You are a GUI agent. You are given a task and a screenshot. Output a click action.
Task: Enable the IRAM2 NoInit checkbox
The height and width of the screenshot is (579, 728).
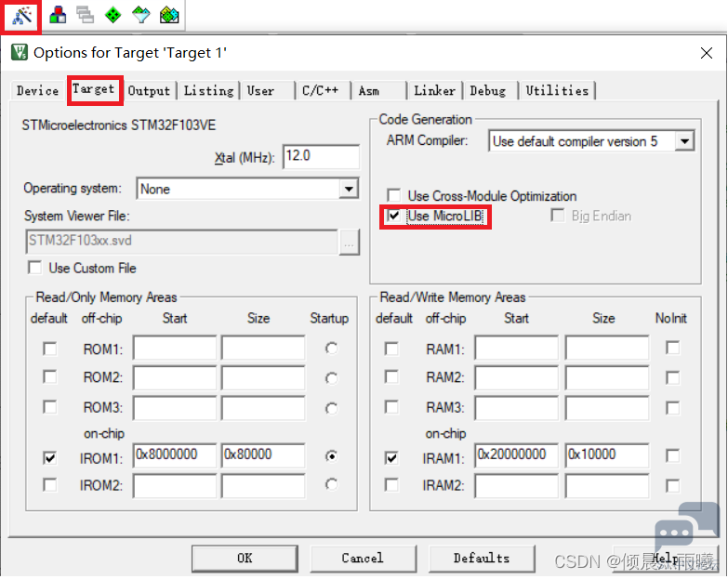672,486
